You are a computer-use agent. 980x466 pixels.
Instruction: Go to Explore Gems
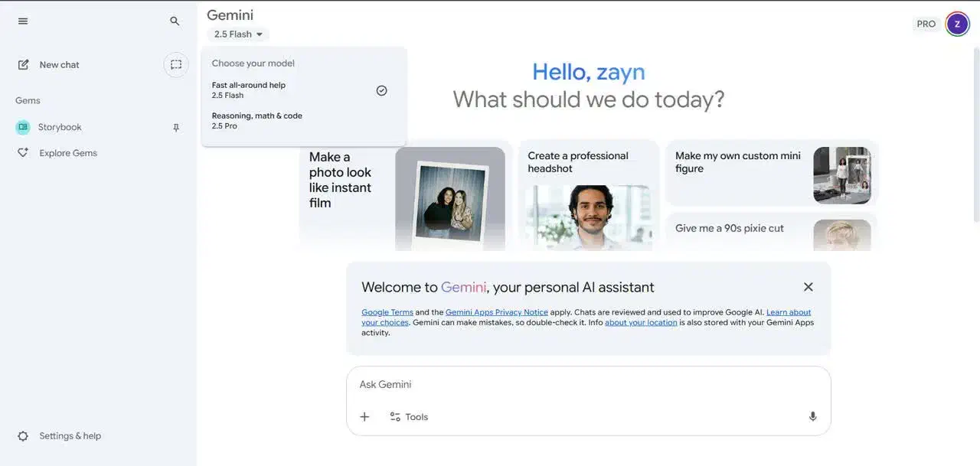point(68,153)
